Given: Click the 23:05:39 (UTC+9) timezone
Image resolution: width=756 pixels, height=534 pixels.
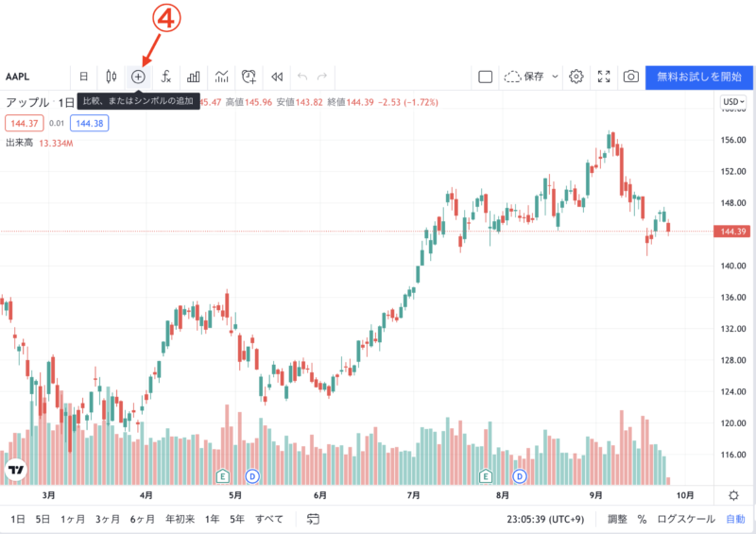Looking at the screenshot, I should (545, 520).
